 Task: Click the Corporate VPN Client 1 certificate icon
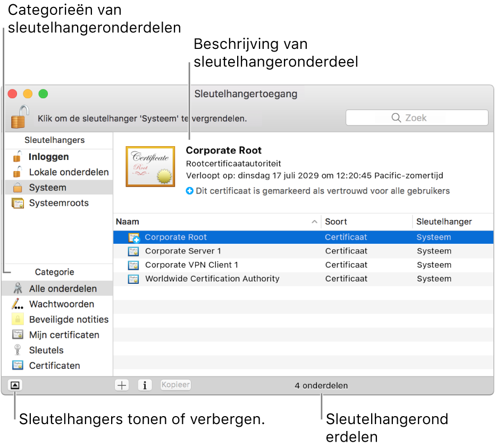pyautogui.click(x=133, y=265)
